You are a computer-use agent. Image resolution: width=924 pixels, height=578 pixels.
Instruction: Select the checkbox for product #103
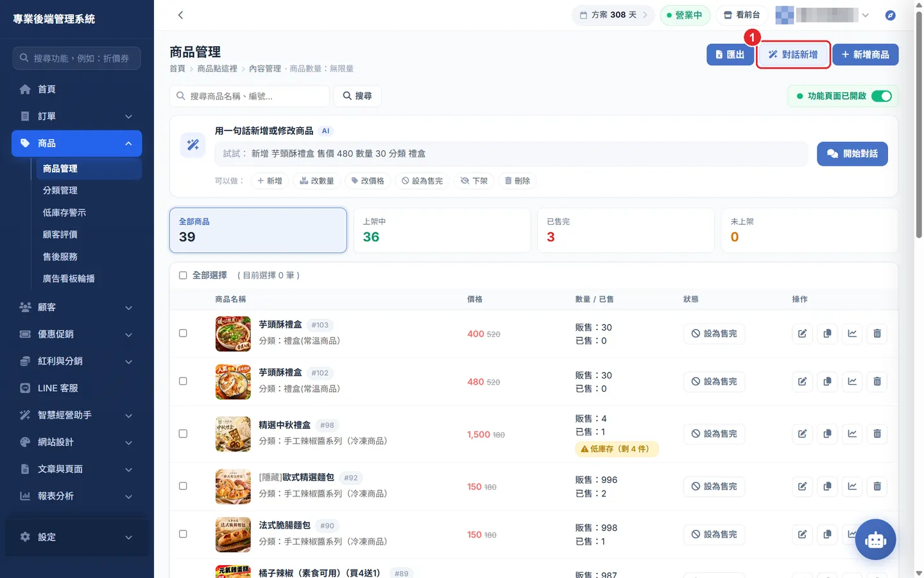point(183,333)
